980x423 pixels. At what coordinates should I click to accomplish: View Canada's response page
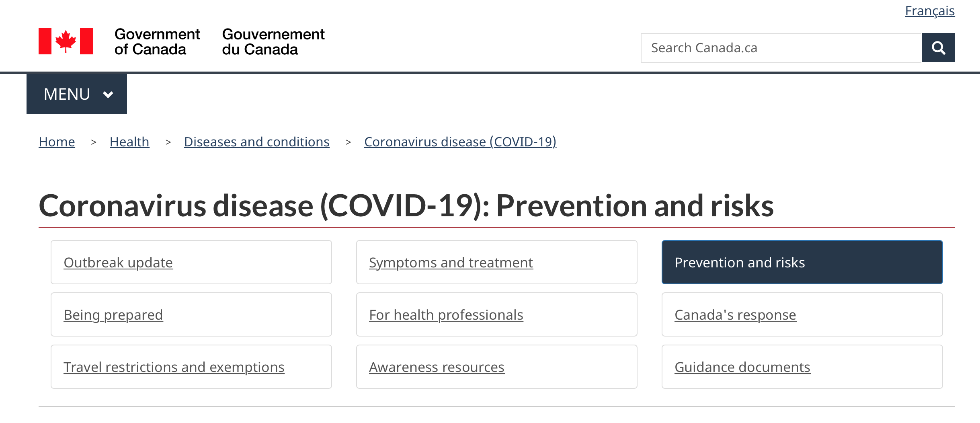click(x=802, y=314)
